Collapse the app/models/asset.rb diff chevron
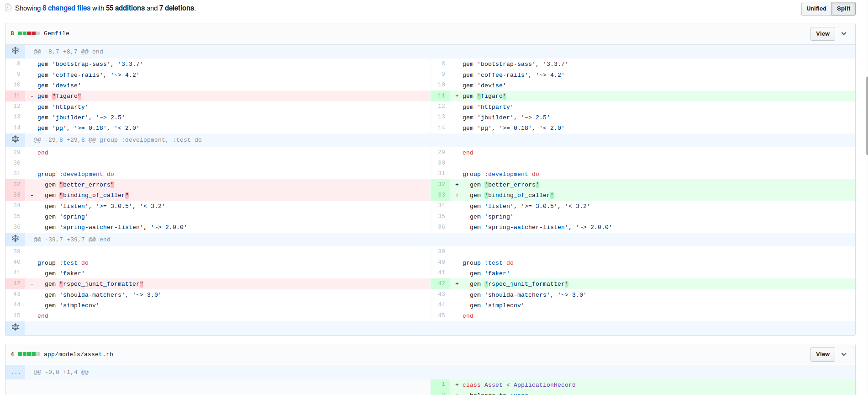This screenshot has width=868, height=395. click(844, 354)
